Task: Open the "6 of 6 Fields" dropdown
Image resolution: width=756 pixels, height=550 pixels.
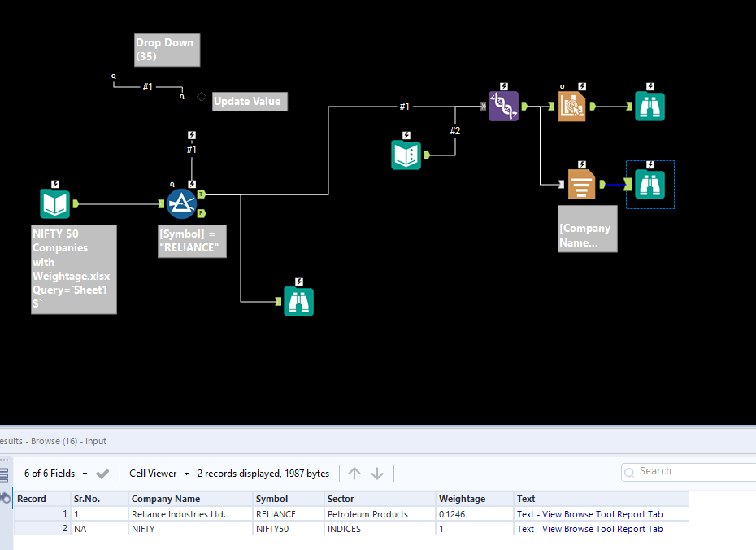Action: (57, 473)
